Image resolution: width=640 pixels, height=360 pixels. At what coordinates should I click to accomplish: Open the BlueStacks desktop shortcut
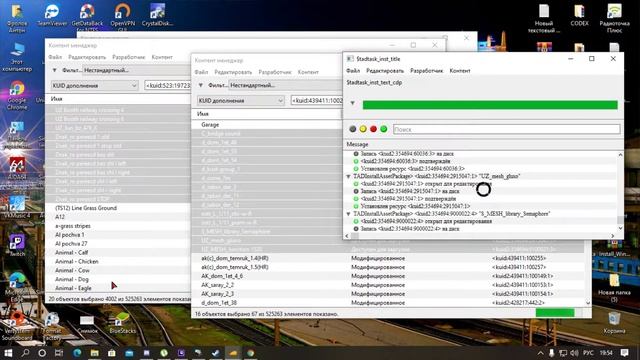click(x=122, y=323)
